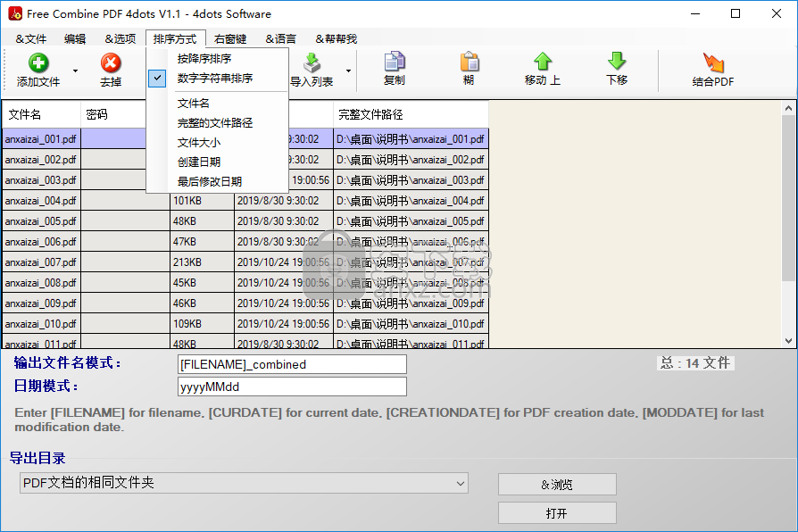The height and width of the screenshot is (532, 798).
Task: Open the output folder (导出目录) combo box
Action: pyautogui.click(x=244, y=483)
